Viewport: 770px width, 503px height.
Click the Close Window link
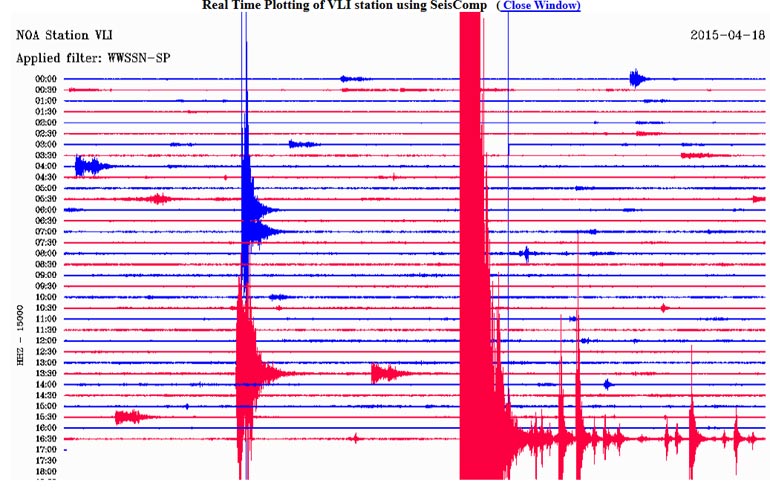[540, 6]
